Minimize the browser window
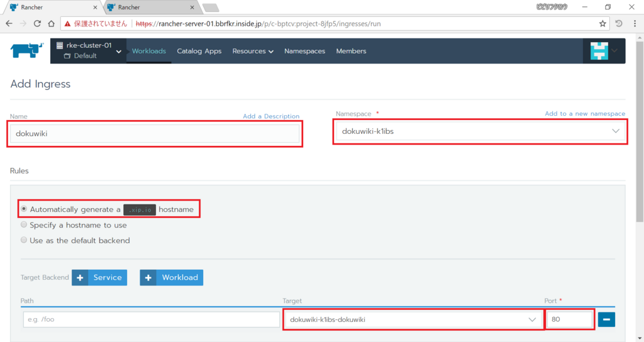This screenshot has height=342, width=644. (584, 7)
